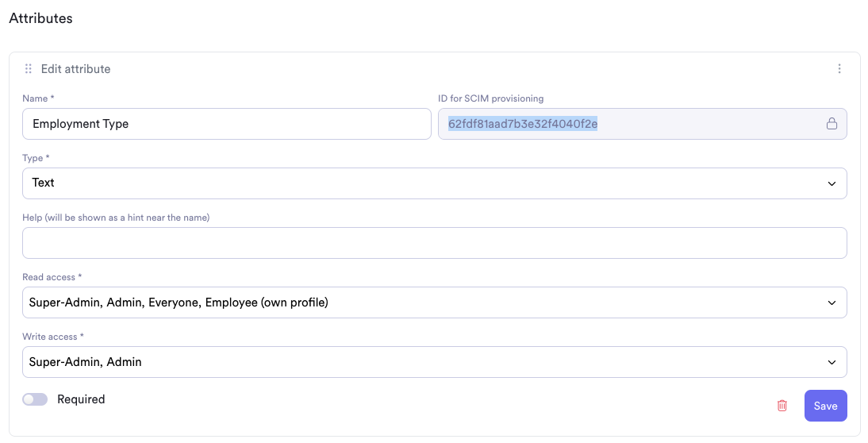The image size is (868, 443).
Task: Open the Type dropdown showing Text
Action: (435, 183)
